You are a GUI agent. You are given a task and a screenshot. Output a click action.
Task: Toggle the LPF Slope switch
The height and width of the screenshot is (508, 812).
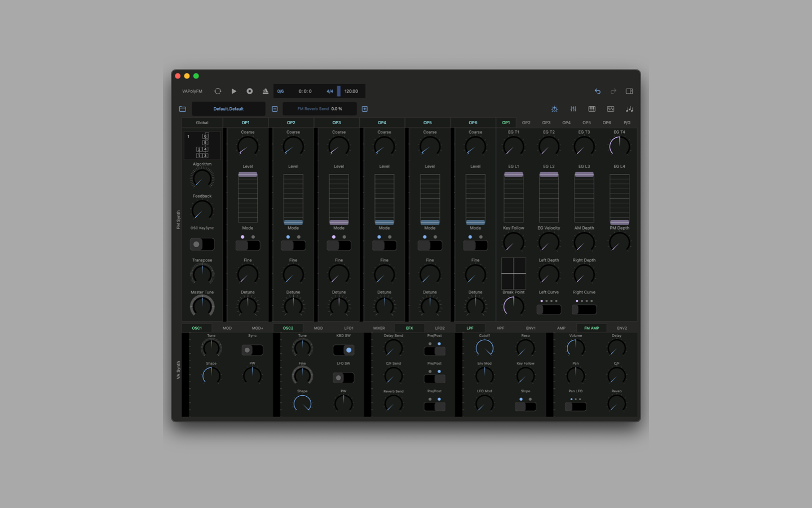[525, 406]
